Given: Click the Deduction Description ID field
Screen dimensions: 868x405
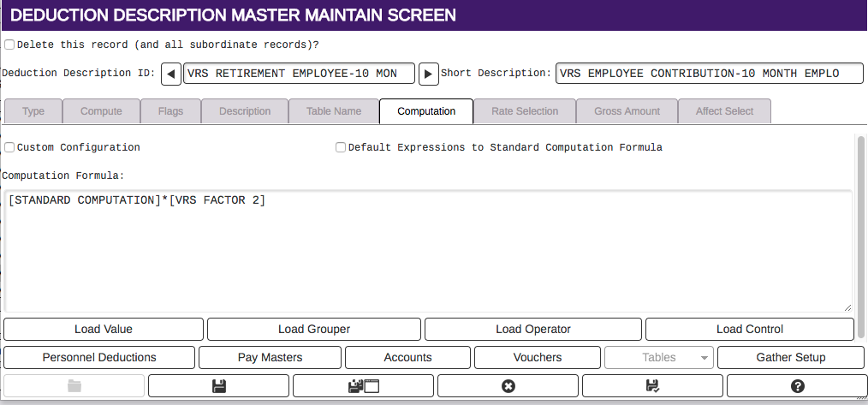Looking at the screenshot, I should [x=299, y=73].
